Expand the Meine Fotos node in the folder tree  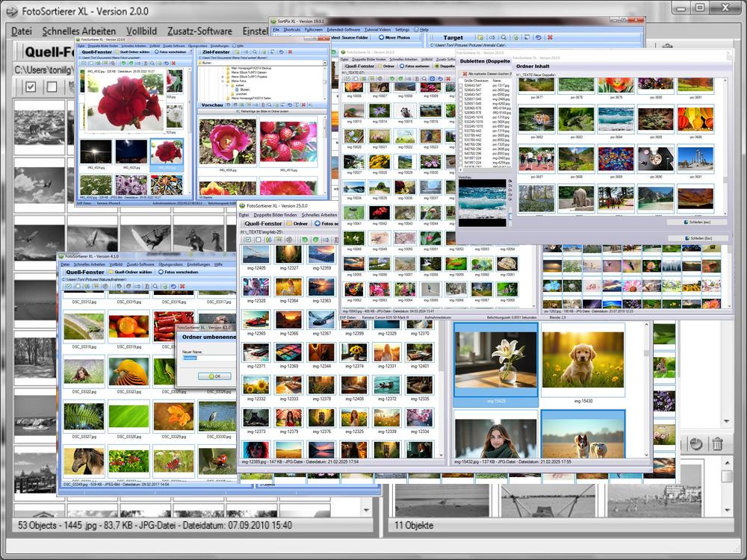[220, 81]
